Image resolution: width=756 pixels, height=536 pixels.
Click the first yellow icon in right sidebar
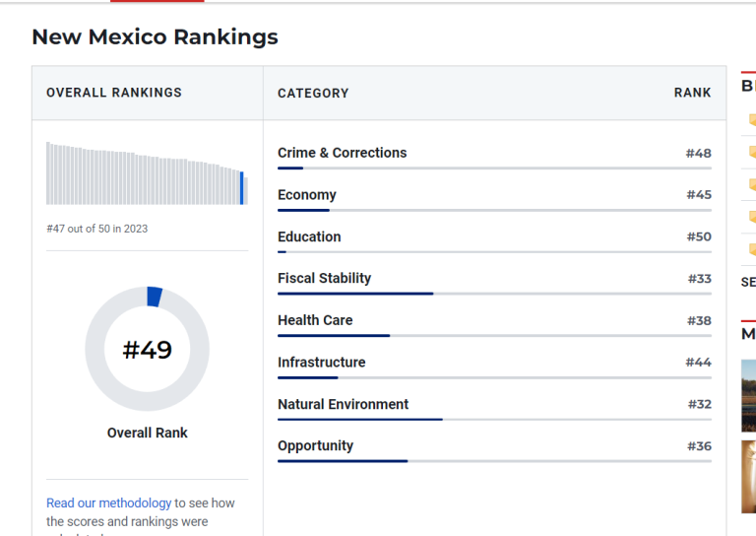point(752,120)
